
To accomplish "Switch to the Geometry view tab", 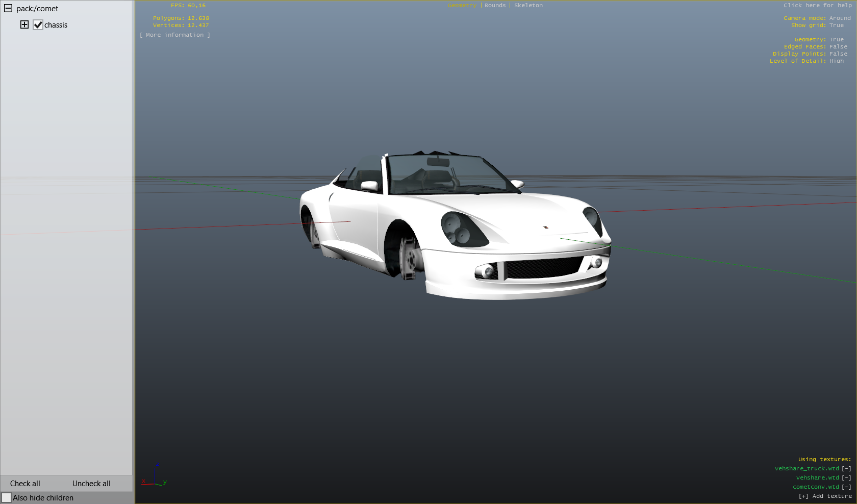I will (462, 6).
